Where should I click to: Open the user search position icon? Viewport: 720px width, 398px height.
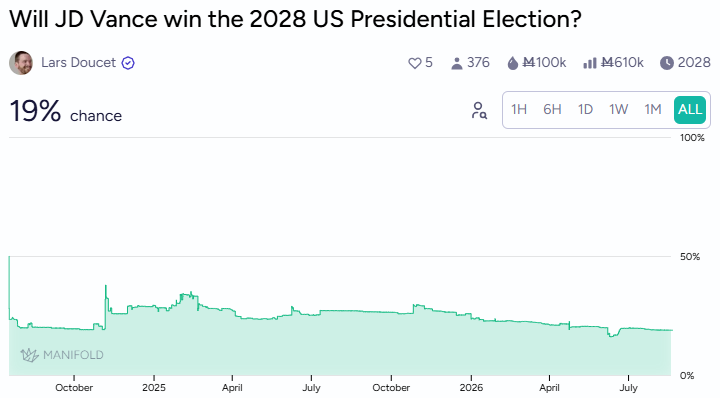(479, 110)
